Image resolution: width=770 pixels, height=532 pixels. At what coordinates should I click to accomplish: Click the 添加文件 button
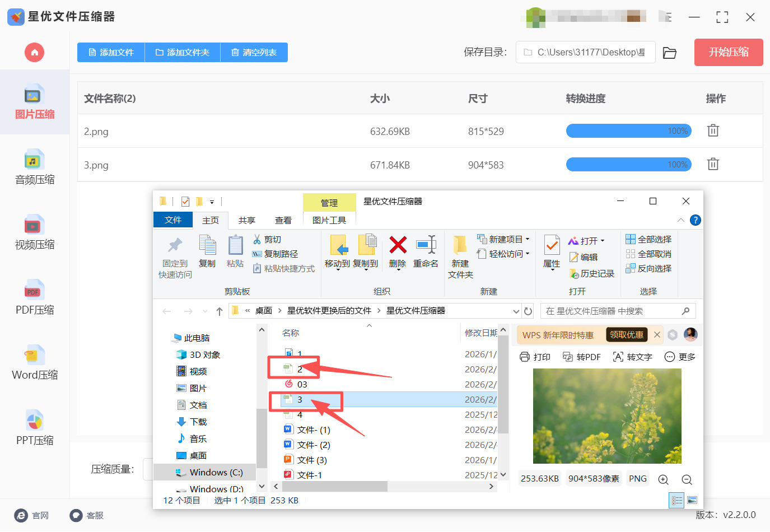[x=111, y=53]
